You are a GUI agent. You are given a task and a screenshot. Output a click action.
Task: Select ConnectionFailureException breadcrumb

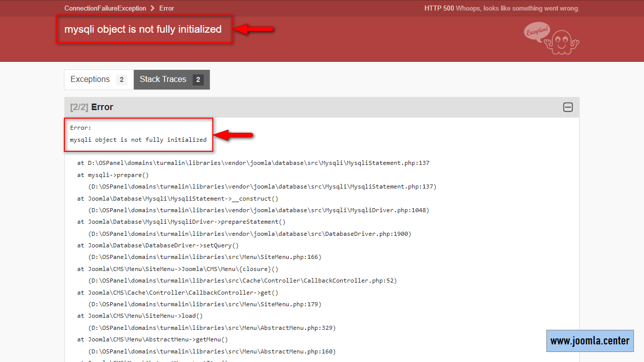(105, 8)
